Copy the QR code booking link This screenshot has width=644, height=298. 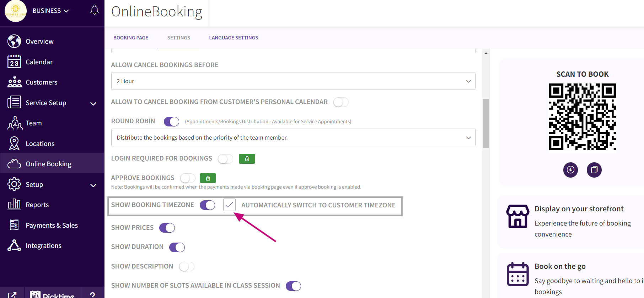click(594, 170)
